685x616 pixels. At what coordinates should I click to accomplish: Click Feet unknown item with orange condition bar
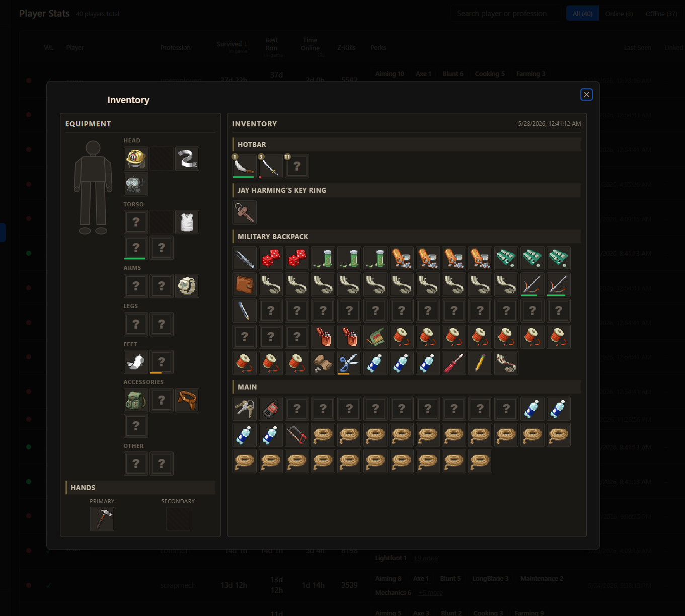coord(162,362)
